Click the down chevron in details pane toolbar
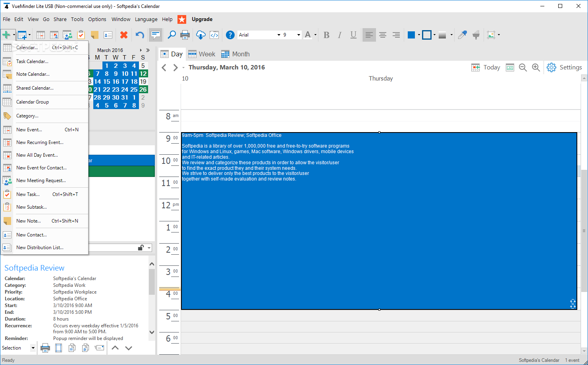The width and height of the screenshot is (588, 365). [x=129, y=348]
